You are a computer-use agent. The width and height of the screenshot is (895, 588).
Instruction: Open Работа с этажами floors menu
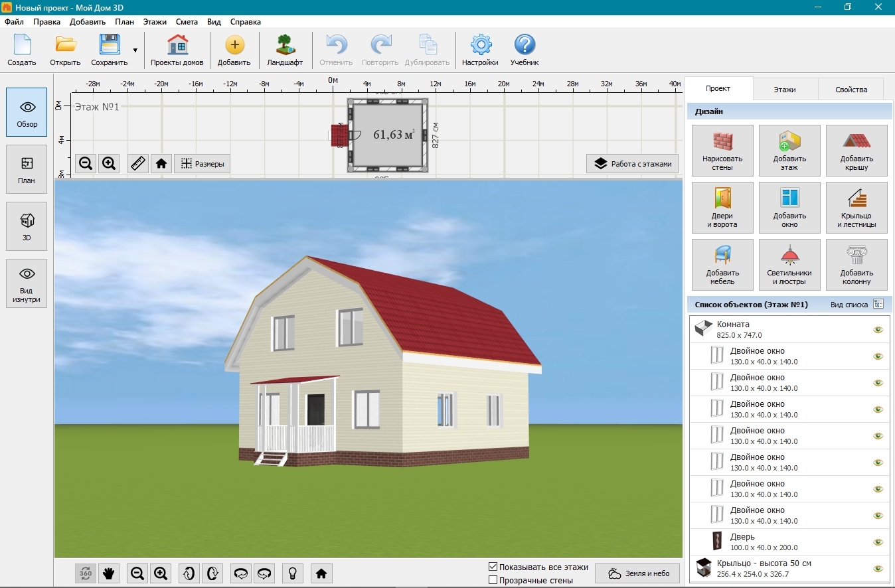tap(632, 164)
